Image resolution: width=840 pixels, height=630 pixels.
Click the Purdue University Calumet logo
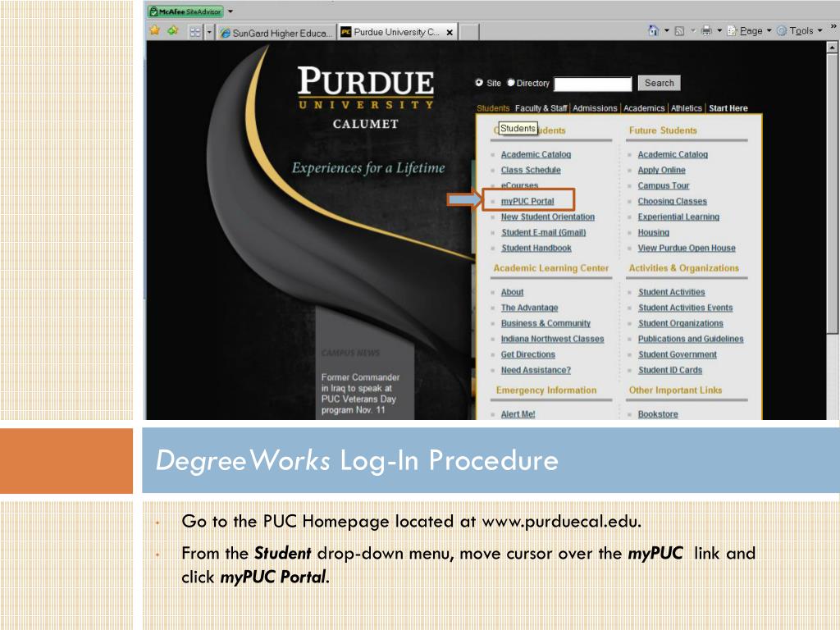[366, 98]
